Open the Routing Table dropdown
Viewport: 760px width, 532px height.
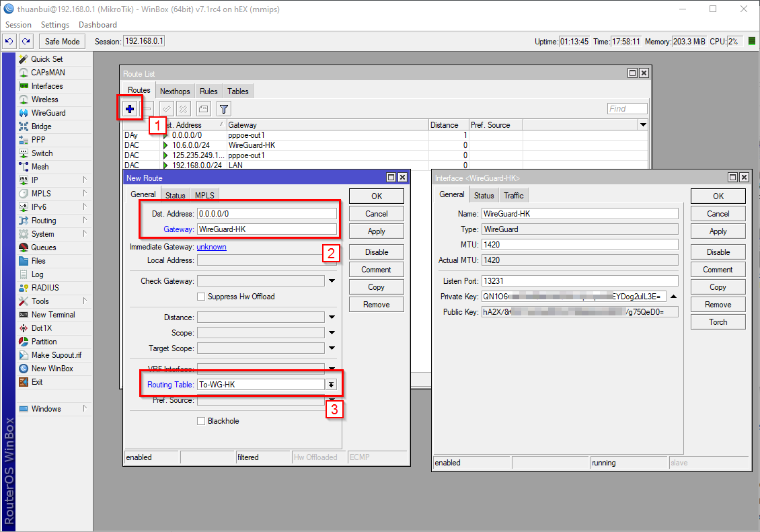[x=331, y=385]
